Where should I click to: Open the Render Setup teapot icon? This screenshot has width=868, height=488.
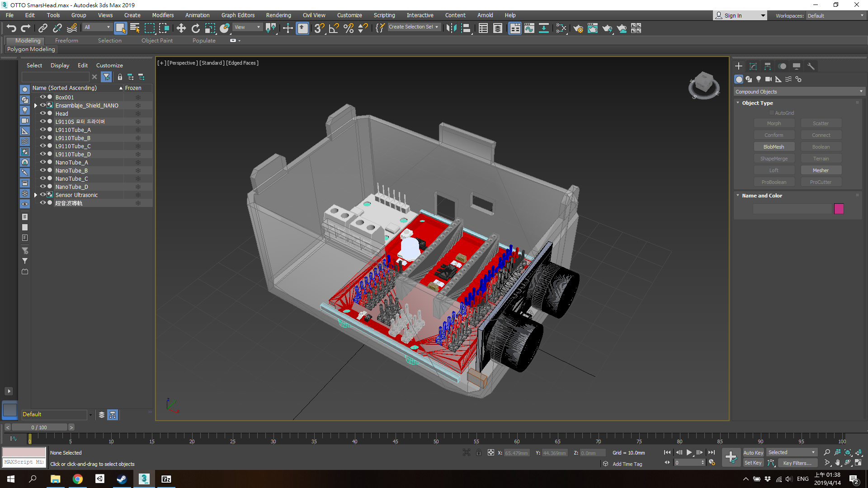578,28
